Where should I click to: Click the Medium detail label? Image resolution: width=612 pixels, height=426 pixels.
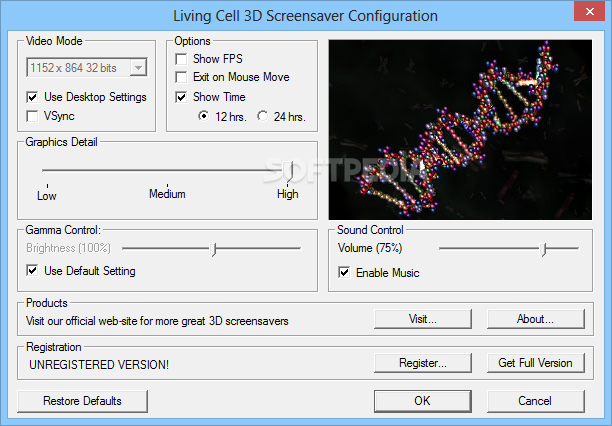[x=167, y=194]
